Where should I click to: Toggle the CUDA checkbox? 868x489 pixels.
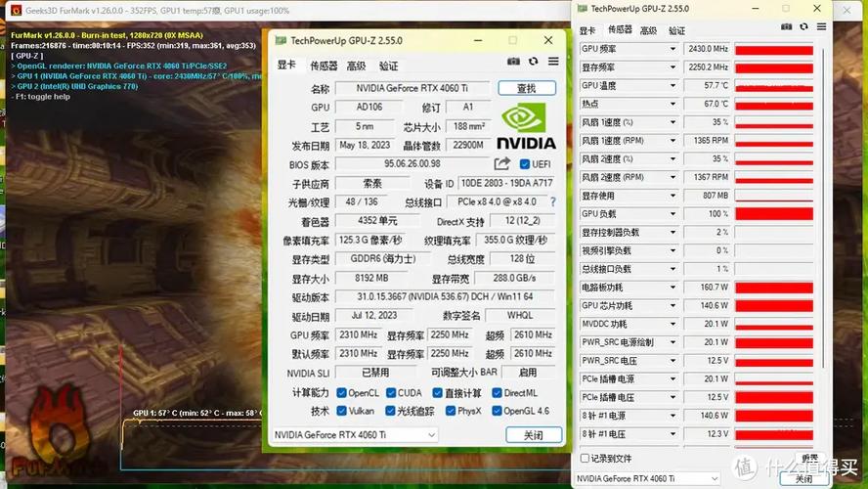(x=391, y=392)
